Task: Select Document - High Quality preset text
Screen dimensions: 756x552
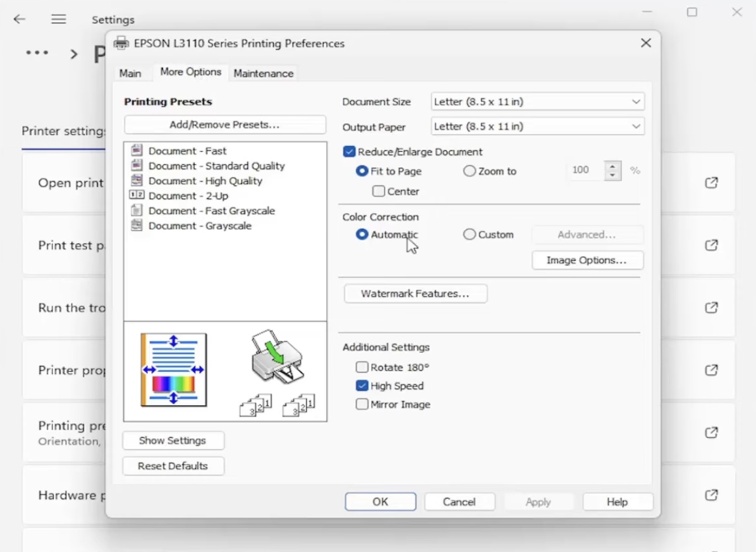Action: pos(205,181)
